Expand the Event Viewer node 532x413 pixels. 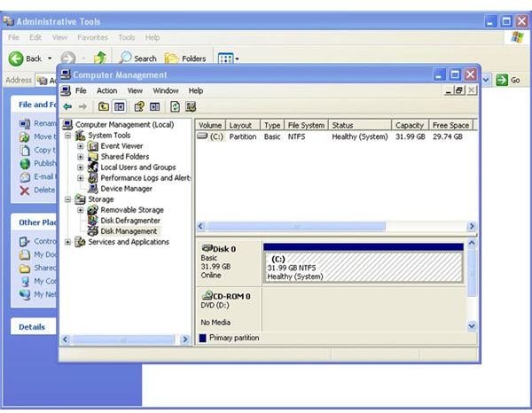pos(81,146)
